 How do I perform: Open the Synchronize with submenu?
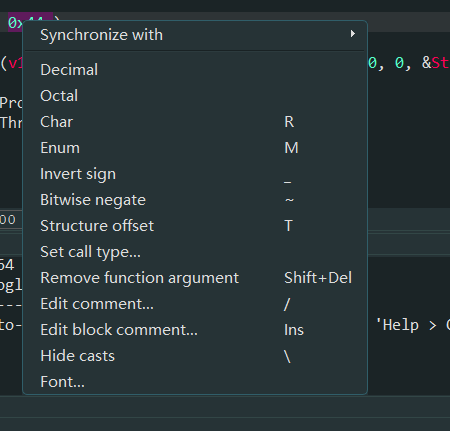click(195, 35)
